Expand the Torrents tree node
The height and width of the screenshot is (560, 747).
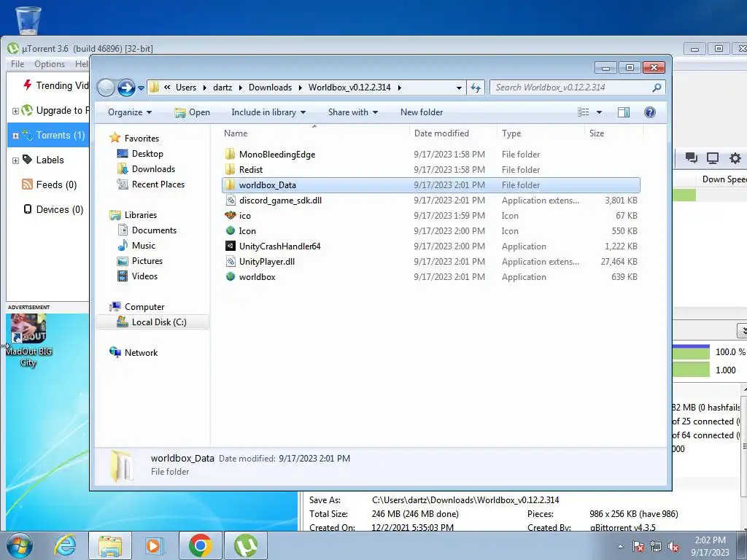pos(15,136)
